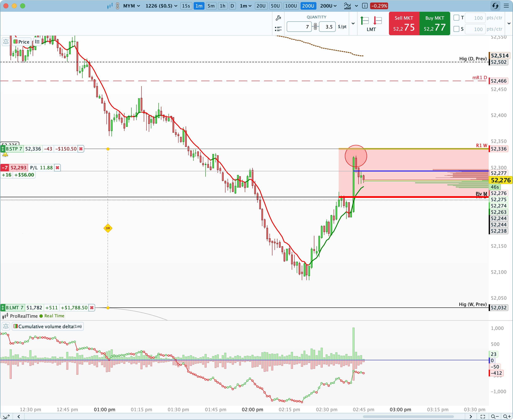
Task: Switch to the 1h timeframe
Action: point(223,6)
